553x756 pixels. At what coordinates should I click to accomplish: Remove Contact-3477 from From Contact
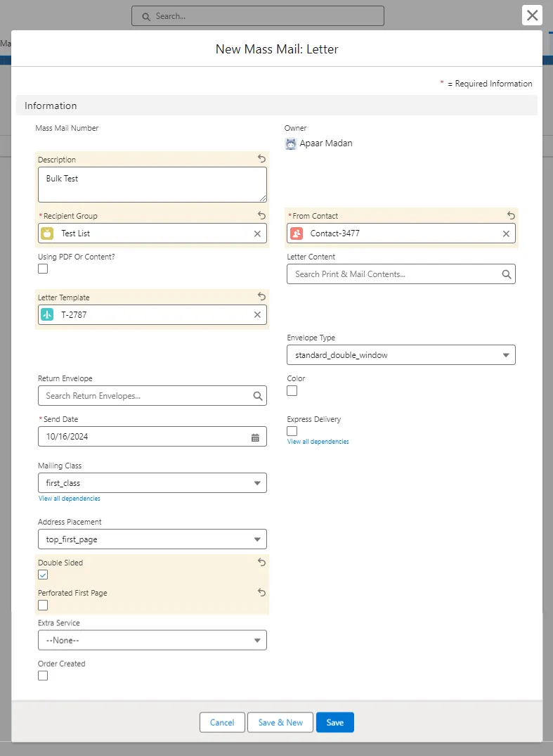[x=506, y=233]
